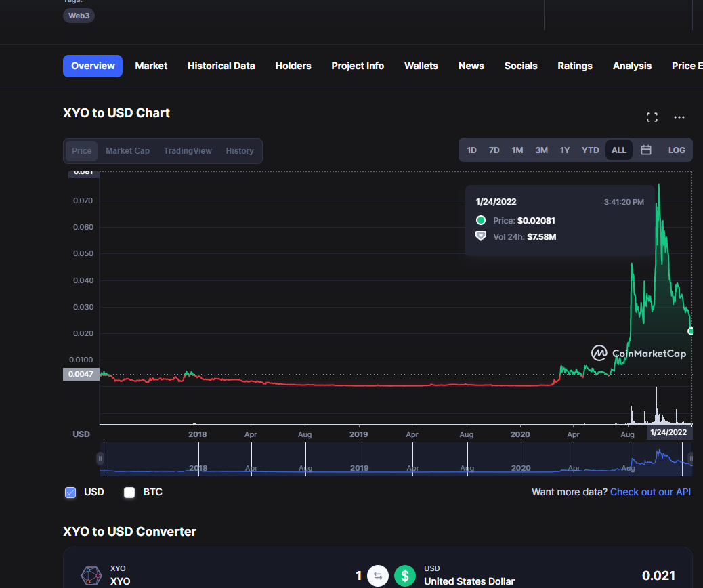Select the YTD time range
703x588 pixels.
(x=591, y=150)
